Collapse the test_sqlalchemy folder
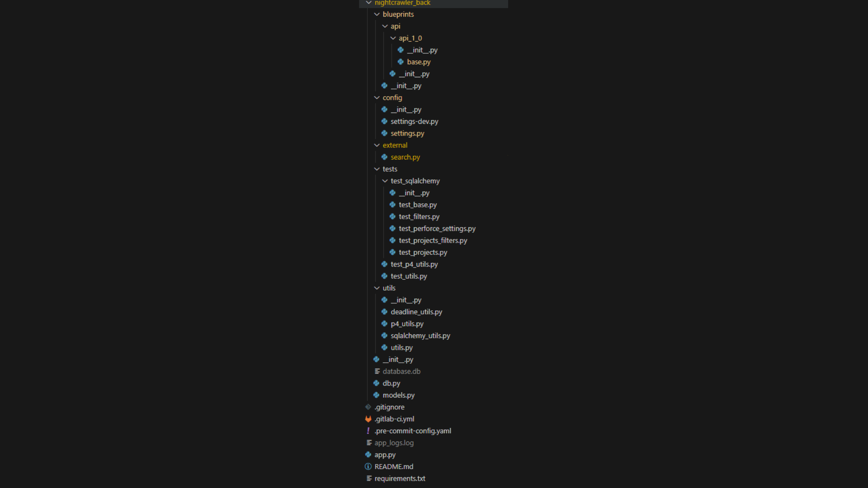The height and width of the screenshot is (488, 868). pos(385,181)
